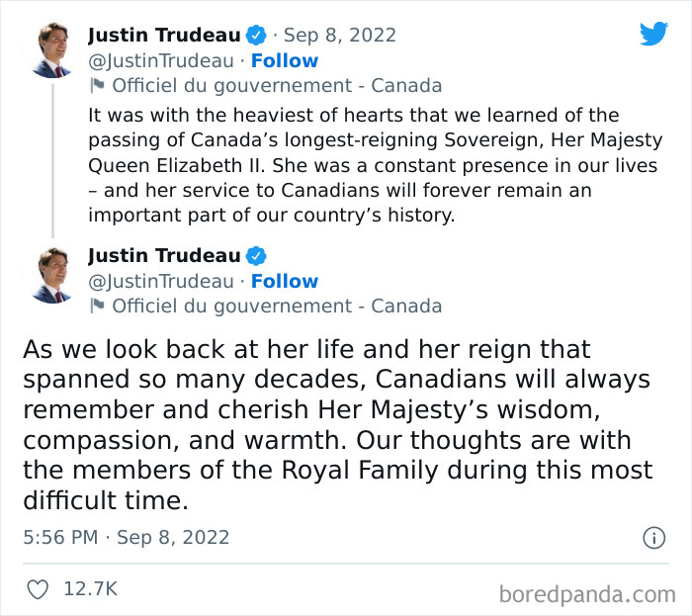Click the Twitter bird logo
The image size is (692, 616).
(x=653, y=34)
